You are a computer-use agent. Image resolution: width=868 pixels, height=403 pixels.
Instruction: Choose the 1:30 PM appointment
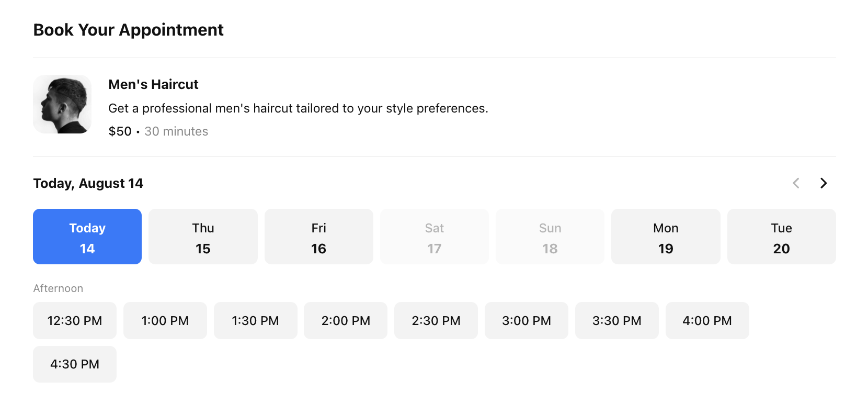point(255,320)
